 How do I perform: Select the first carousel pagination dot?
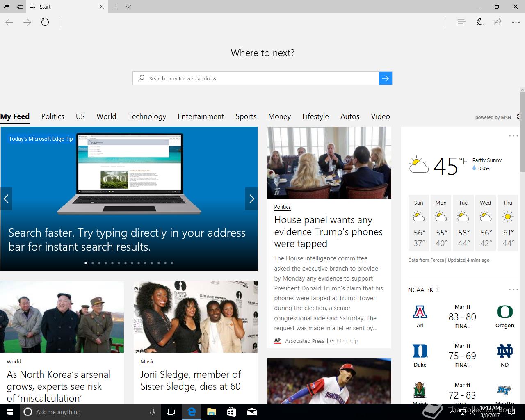point(86,263)
